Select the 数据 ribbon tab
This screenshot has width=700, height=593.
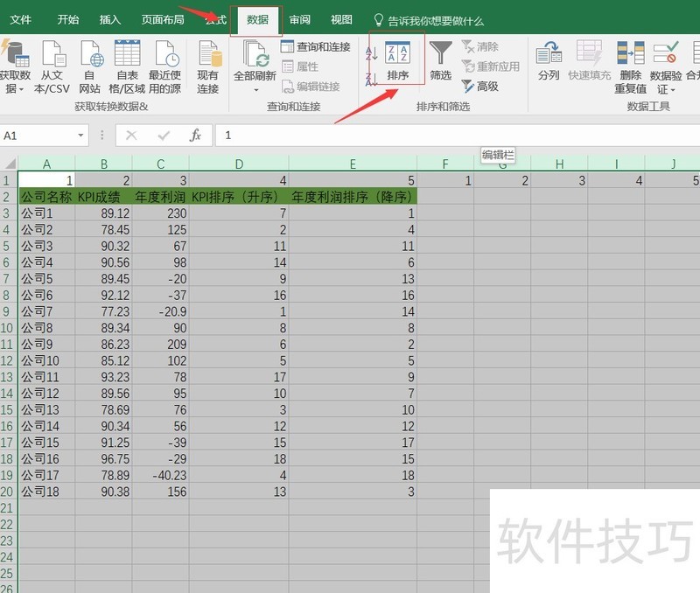257,20
